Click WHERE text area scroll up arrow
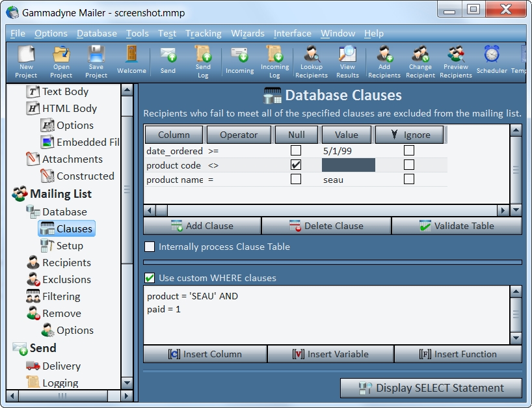 (516, 292)
